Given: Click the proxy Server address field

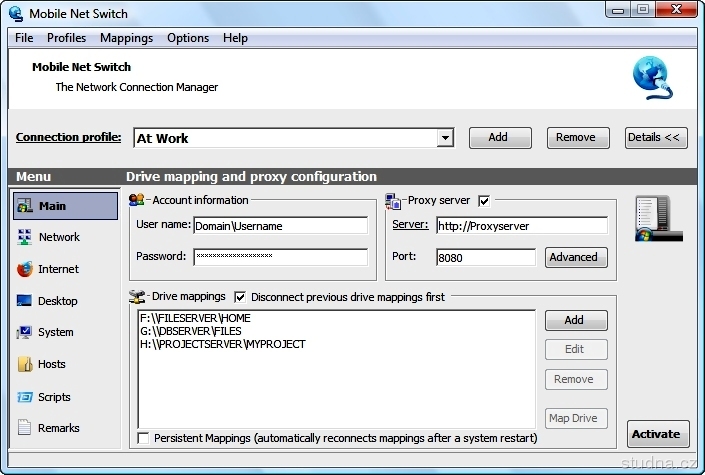Looking at the screenshot, I should tap(522, 226).
